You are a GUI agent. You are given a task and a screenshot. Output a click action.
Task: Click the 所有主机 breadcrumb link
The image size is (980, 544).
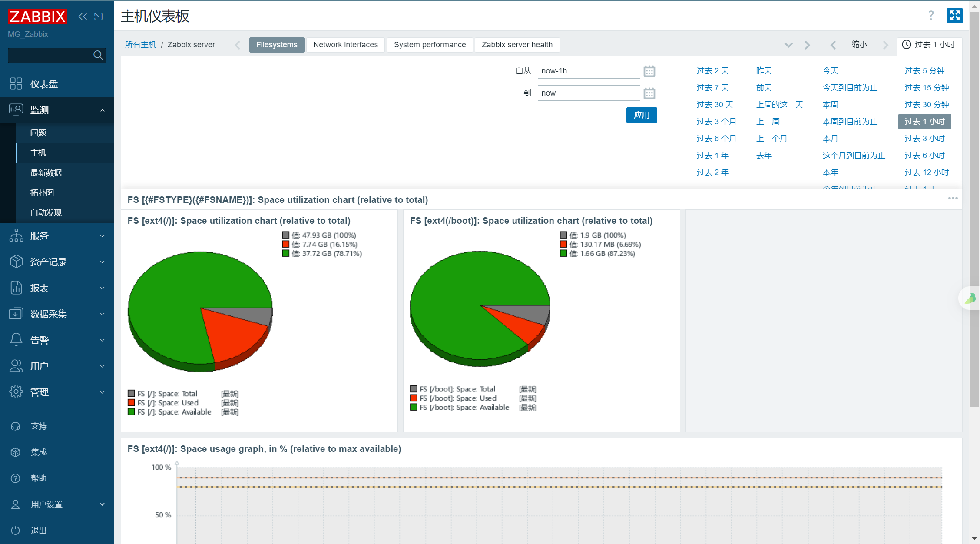coord(140,45)
